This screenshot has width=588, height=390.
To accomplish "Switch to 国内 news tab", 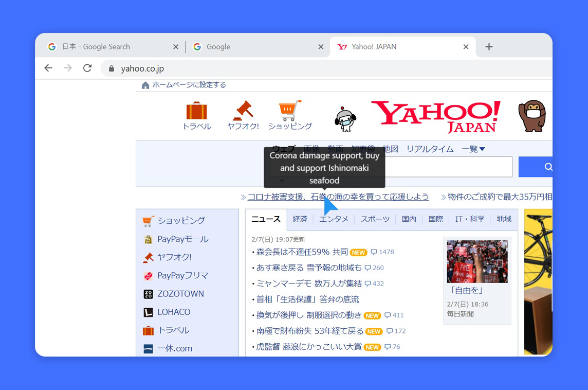I will click(x=409, y=219).
